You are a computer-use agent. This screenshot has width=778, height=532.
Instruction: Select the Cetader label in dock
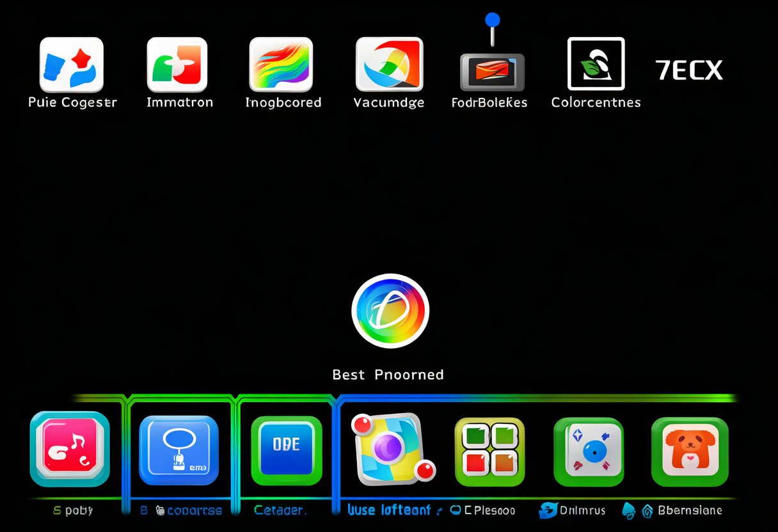coord(280,510)
